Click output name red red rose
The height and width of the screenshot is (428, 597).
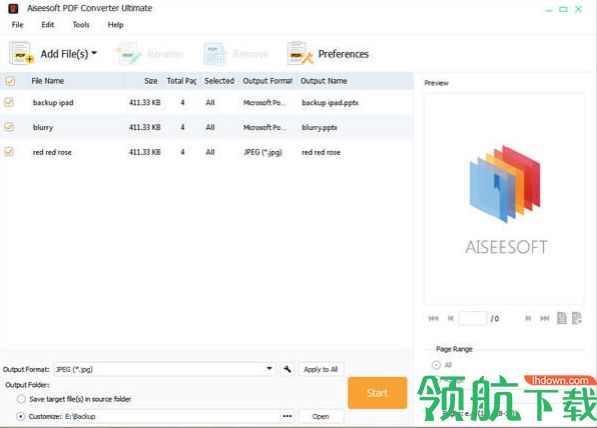[321, 152]
